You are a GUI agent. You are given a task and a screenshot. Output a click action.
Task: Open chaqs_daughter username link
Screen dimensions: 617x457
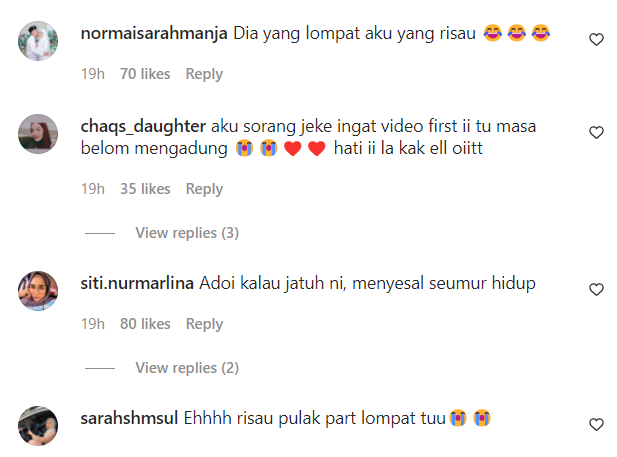pos(143,126)
